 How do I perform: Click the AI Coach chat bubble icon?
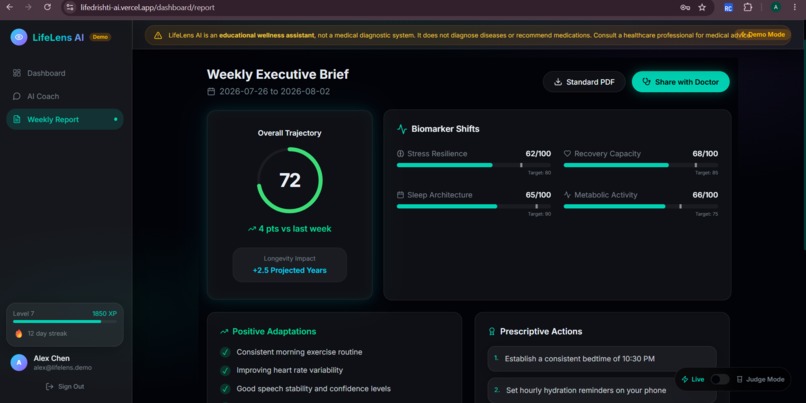point(17,96)
